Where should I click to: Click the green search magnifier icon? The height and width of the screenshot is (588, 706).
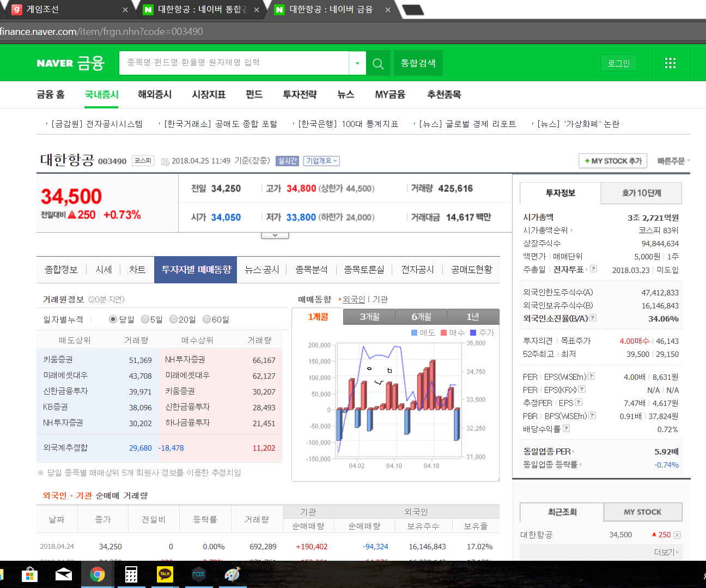pyautogui.click(x=378, y=63)
